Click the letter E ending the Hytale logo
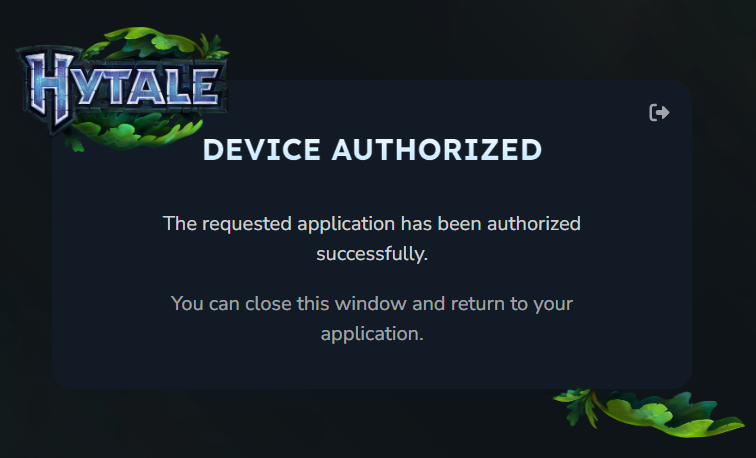This screenshot has width=756, height=458. 204,87
